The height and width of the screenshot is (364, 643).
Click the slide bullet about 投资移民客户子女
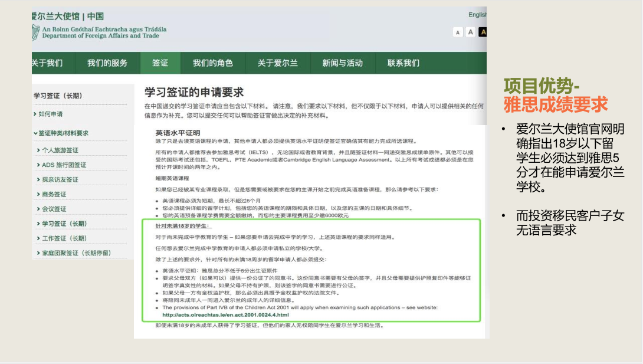(x=570, y=223)
